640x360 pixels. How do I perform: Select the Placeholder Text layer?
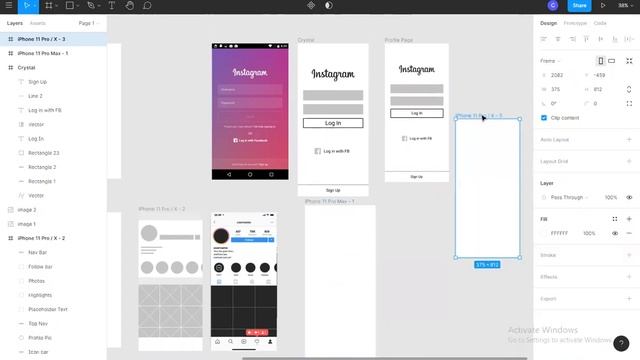tap(53, 309)
